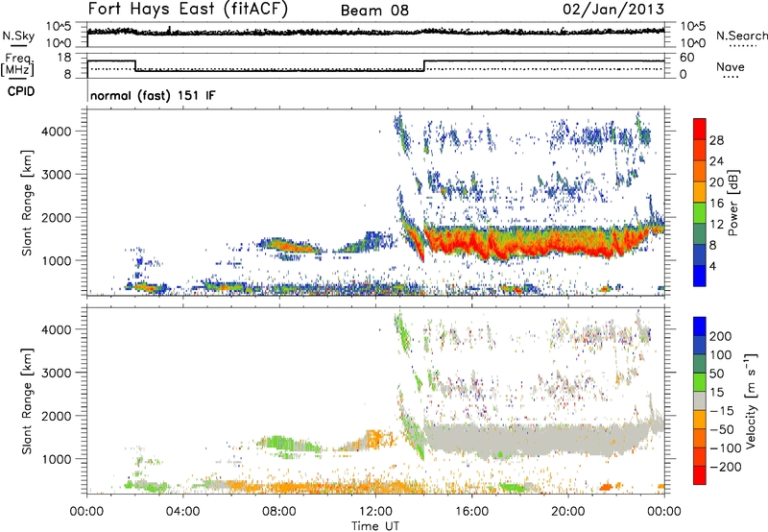Click the '-200' label on Velocity colorbar
Image resolution: width=768 pixels, height=532 pixels.
tap(726, 467)
